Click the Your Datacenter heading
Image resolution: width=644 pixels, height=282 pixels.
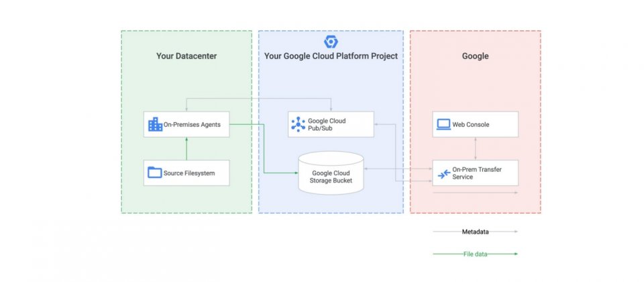186,56
